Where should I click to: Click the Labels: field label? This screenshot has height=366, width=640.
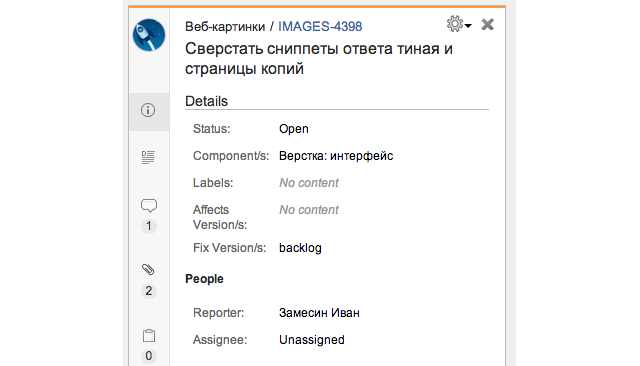(213, 183)
